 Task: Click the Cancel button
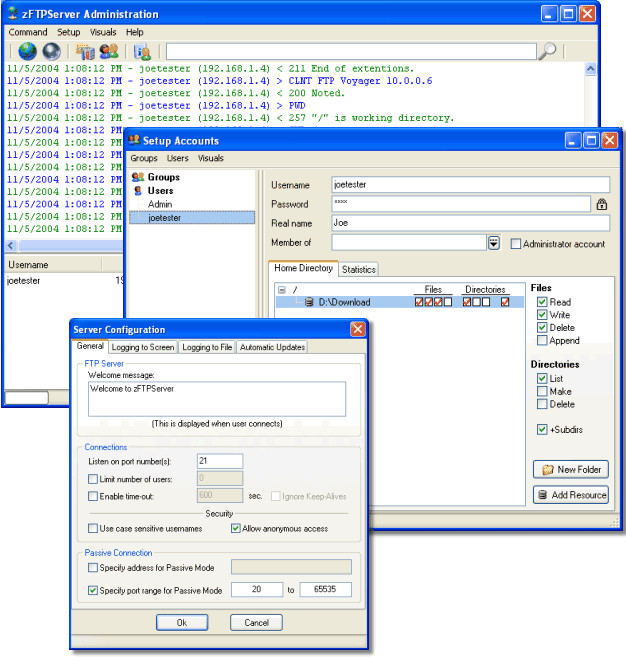tap(256, 622)
